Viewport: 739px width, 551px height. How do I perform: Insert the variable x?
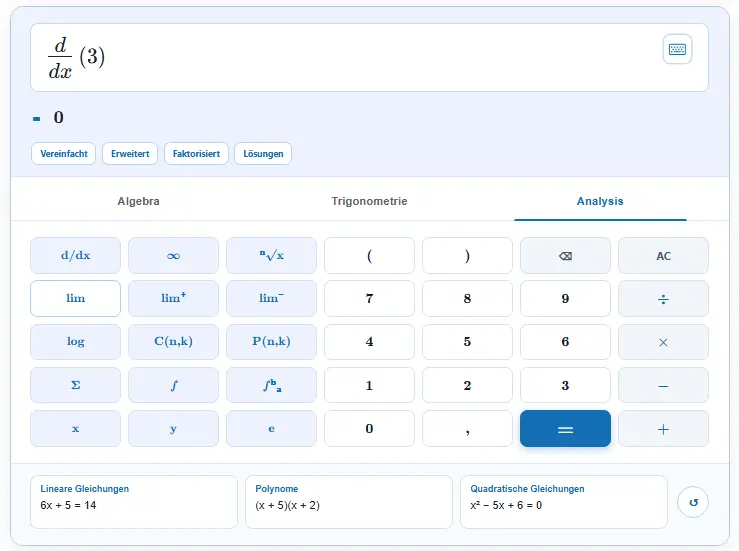click(x=75, y=428)
